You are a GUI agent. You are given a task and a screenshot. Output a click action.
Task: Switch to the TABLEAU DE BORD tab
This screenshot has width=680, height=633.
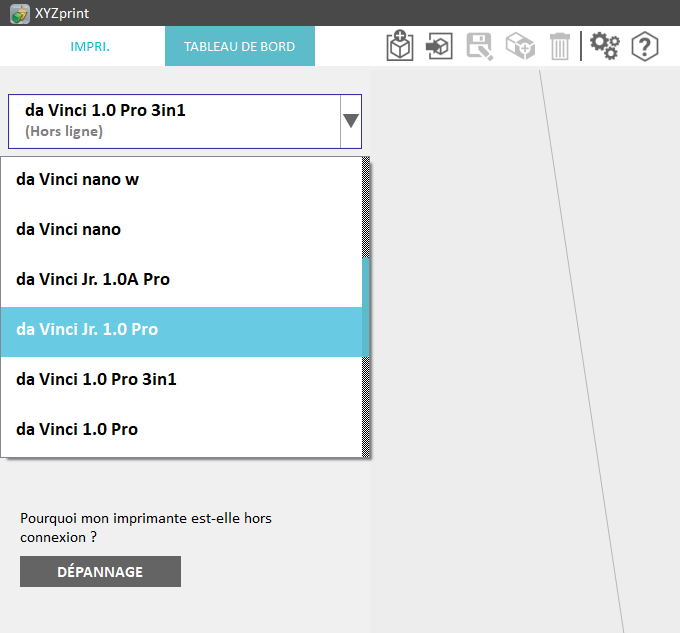[239, 46]
